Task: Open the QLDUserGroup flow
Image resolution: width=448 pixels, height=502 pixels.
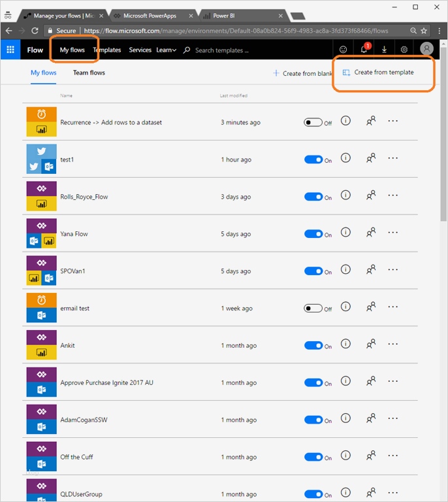Action: point(81,494)
